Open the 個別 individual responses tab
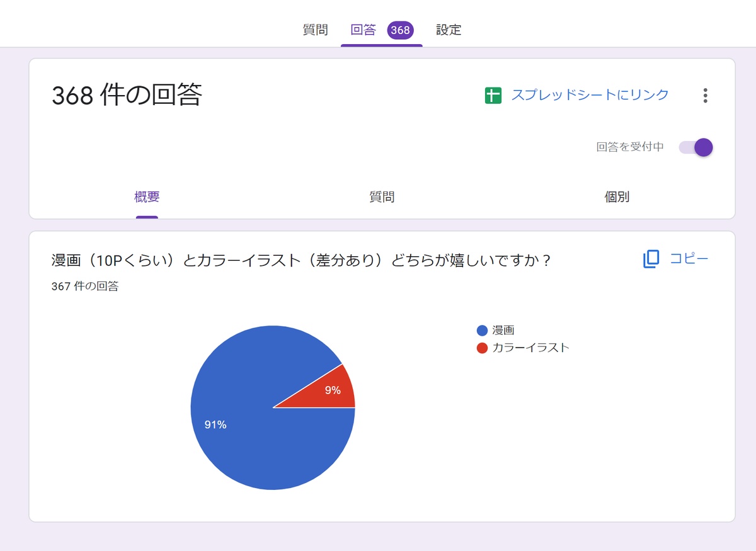This screenshot has height=551, width=756. coord(617,197)
